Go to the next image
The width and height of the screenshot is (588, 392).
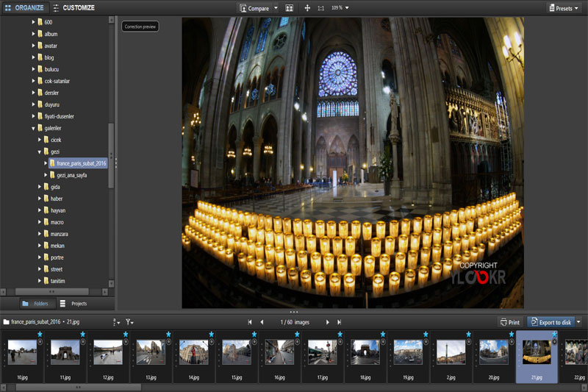point(327,322)
